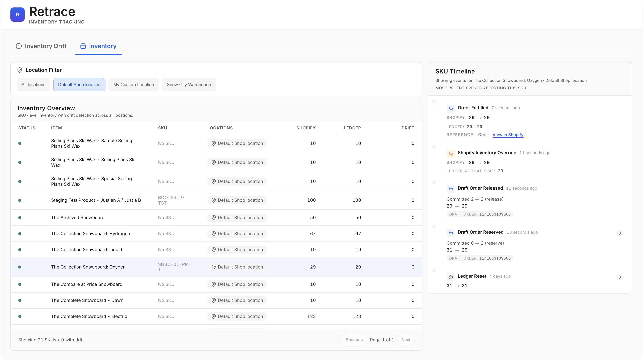The width and height of the screenshot is (644, 361).
Task: Select the Default Shop location filter
Action: click(x=79, y=84)
